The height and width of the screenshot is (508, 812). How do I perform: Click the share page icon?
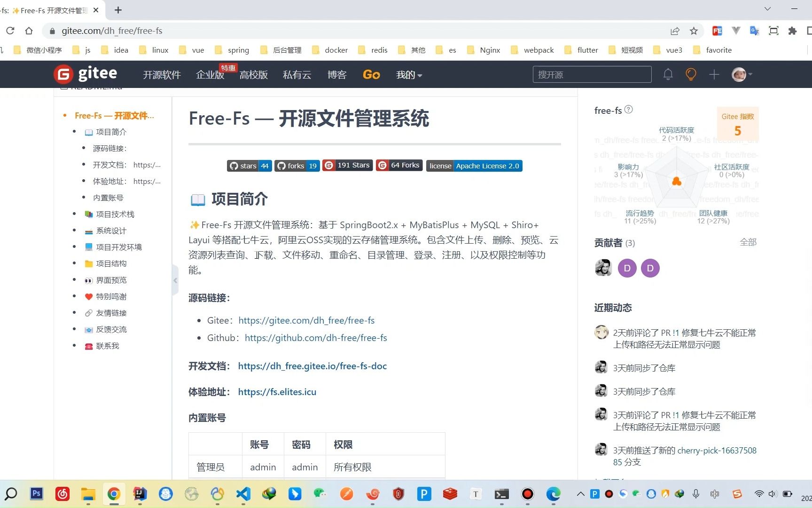(675, 31)
